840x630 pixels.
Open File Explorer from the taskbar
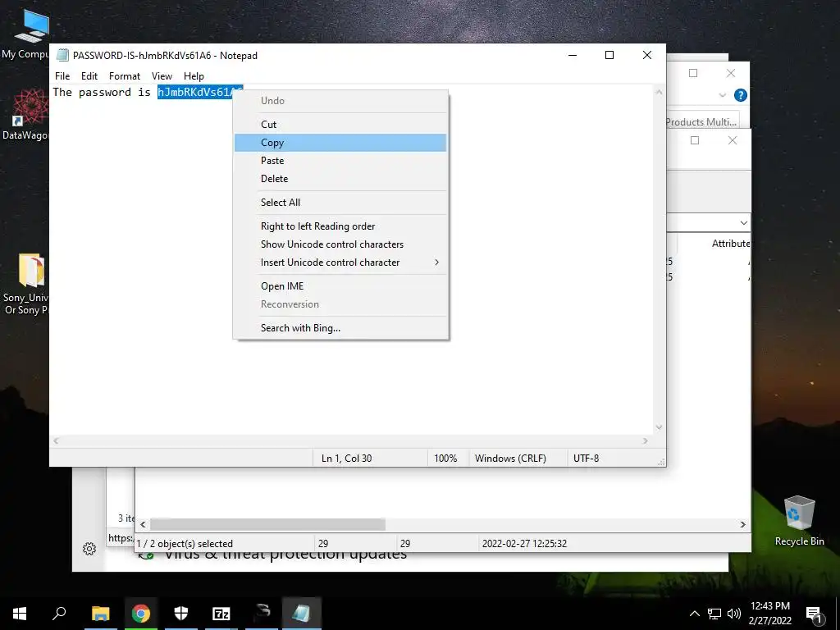[100, 613]
